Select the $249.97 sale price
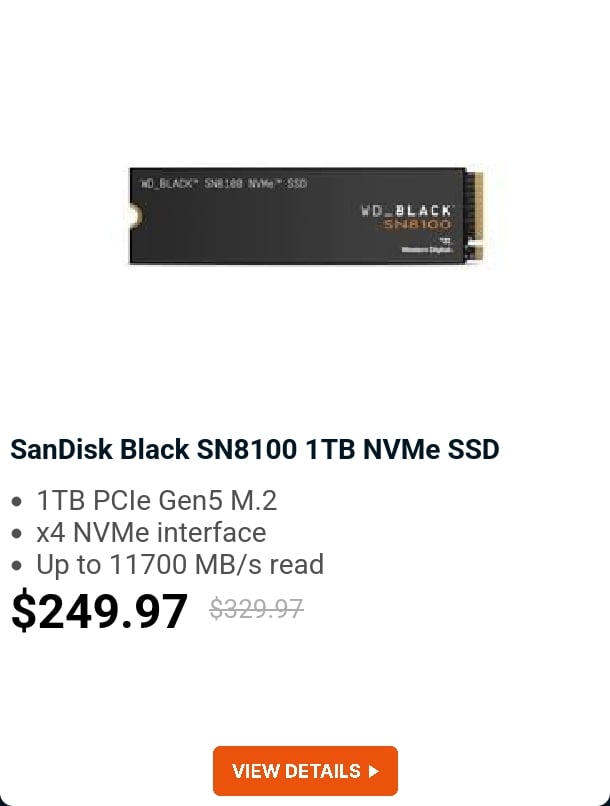The height and width of the screenshot is (806, 610). click(x=99, y=611)
